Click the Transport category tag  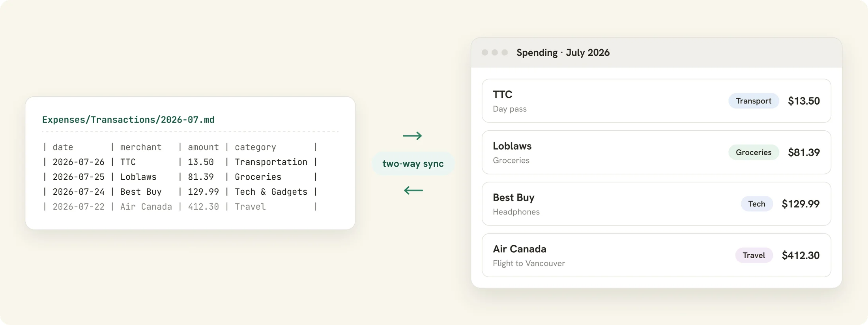tap(754, 101)
